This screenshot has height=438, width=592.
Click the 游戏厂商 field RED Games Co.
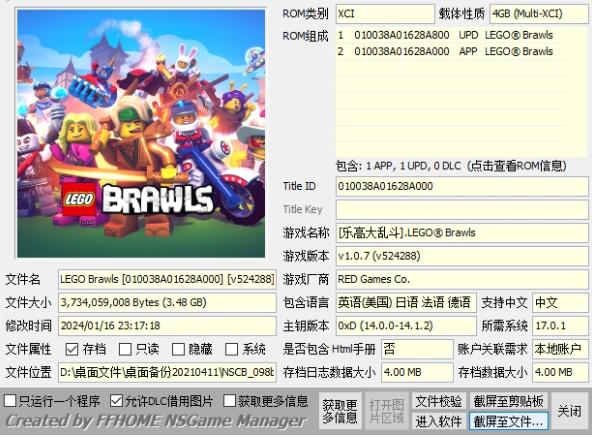click(x=462, y=280)
